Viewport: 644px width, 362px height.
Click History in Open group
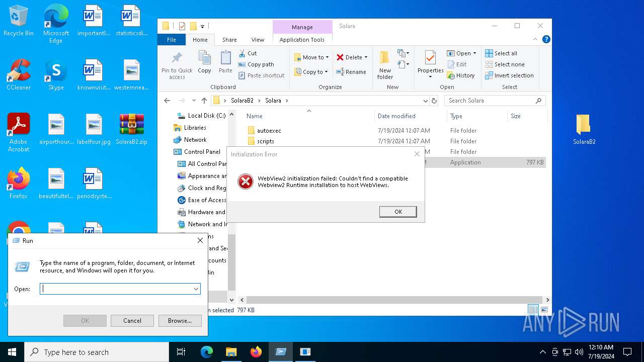point(461,75)
